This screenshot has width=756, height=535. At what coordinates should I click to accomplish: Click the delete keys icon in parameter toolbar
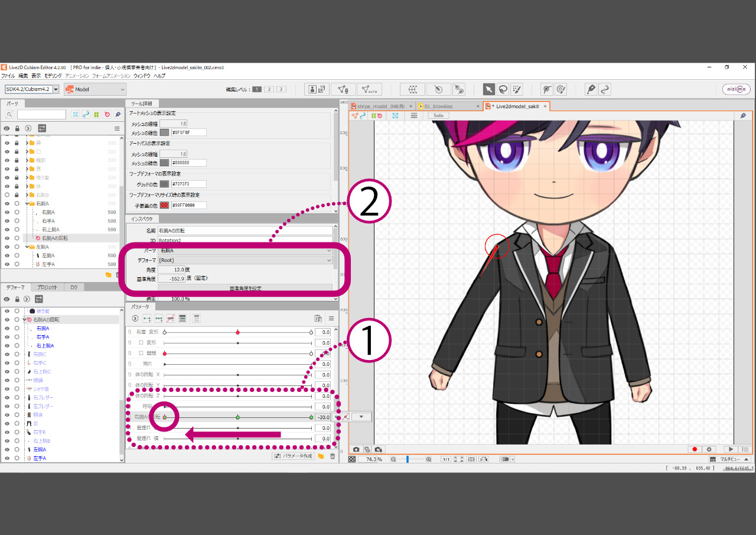pyautogui.click(x=170, y=318)
